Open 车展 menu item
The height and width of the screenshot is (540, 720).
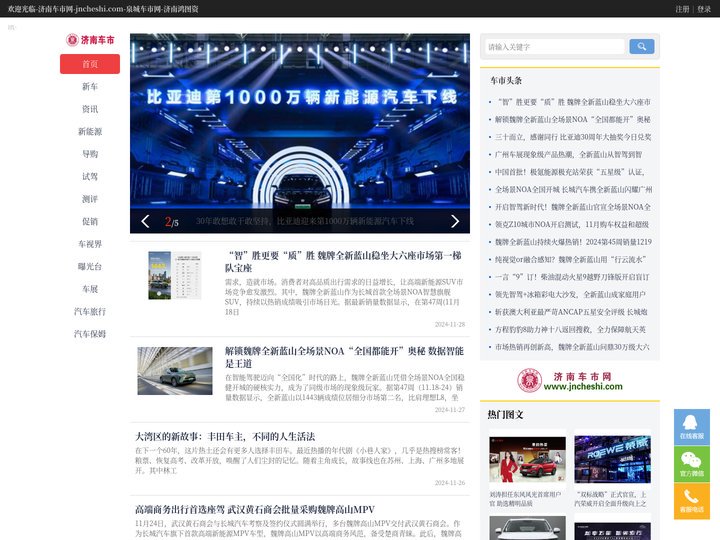(x=90, y=289)
